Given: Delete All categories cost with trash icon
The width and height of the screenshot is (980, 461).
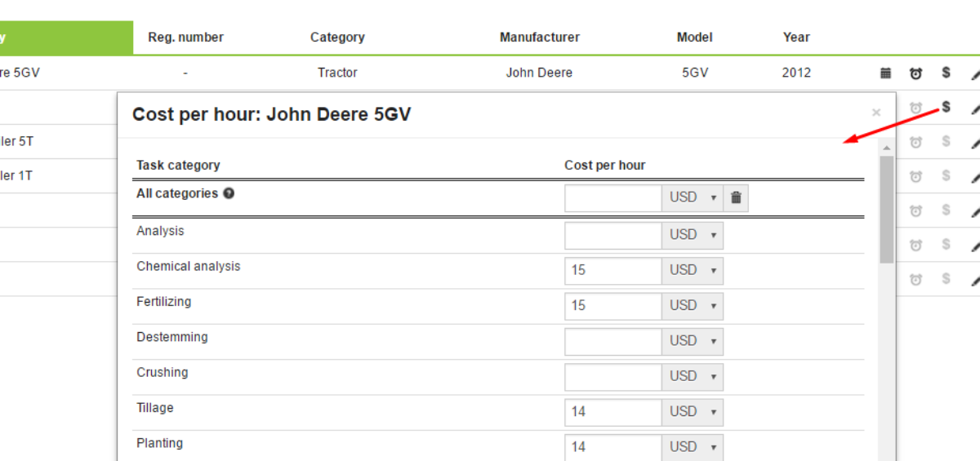Looking at the screenshot, I should point(736,197).
